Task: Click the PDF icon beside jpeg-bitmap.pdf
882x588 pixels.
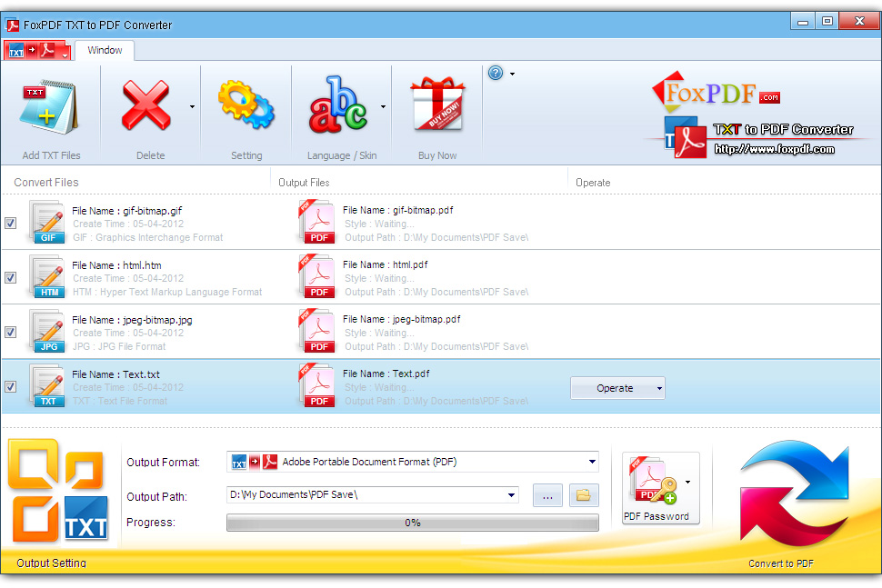Action: click(316, 331)
